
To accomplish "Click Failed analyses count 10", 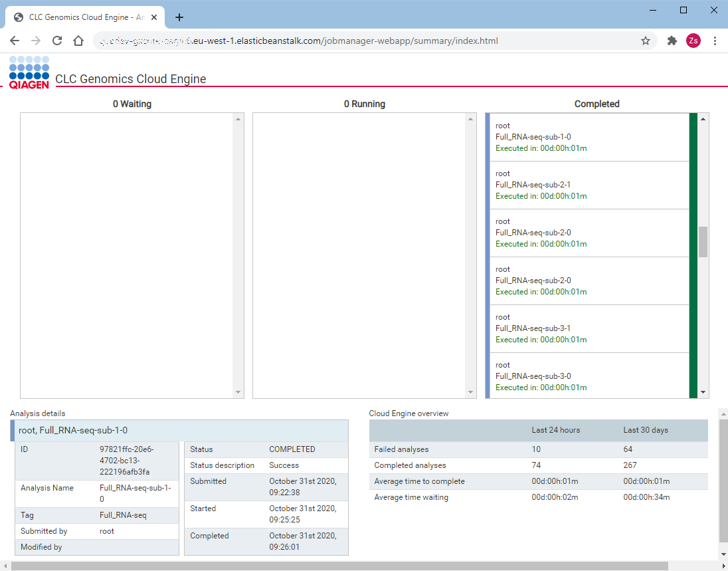I will pyautogui.click(x=536, y=449).
